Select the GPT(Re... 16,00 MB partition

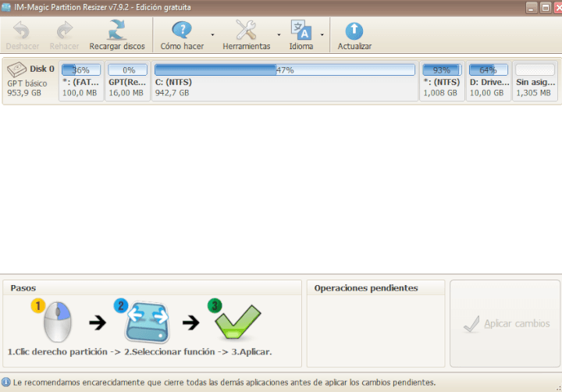click(x=127, y=80)
